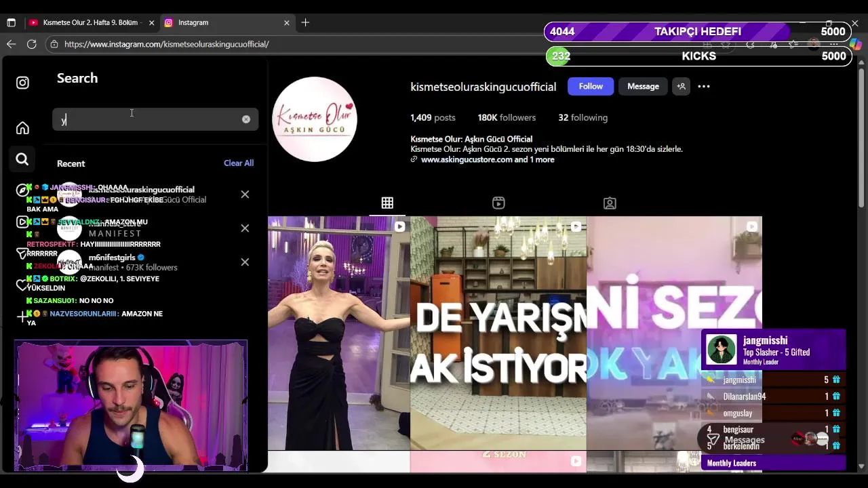Click the Message button on the profile
The width and height of the screenshot is (868, 488).
click(643, 86)
